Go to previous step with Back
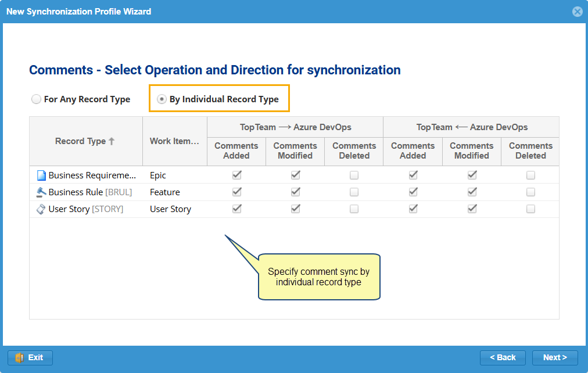Image resolution: width=588 pixels, height=373 pixels. coord(503,358)
